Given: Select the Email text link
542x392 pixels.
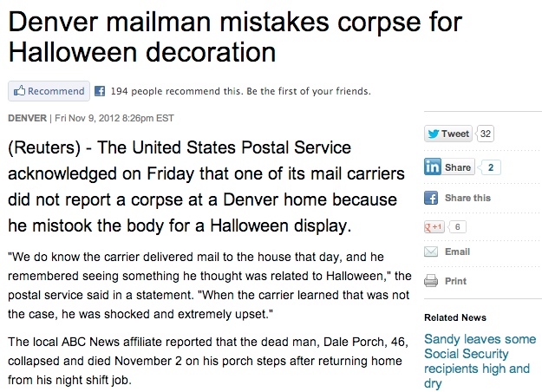Looking at the screenshot, I should tap(457, 252).
